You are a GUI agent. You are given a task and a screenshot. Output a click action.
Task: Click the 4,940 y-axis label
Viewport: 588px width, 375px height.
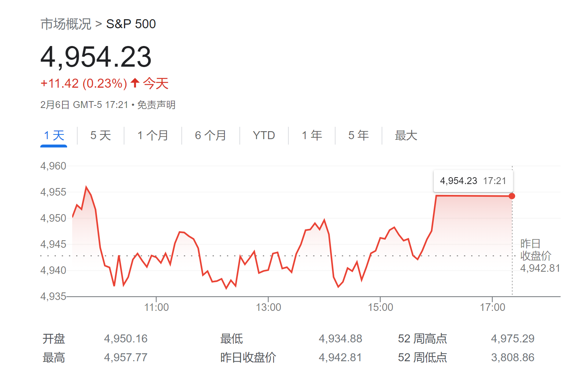[x=53, y=270]
